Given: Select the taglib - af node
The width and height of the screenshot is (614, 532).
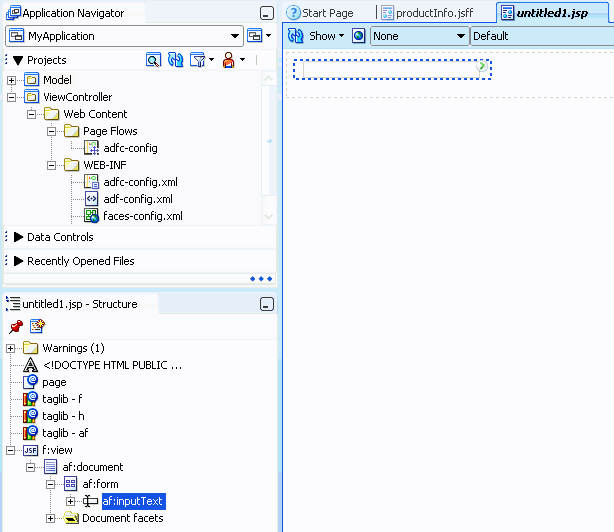Looking at the screenshot, I should pyautogui.click(x=65, y=433).
